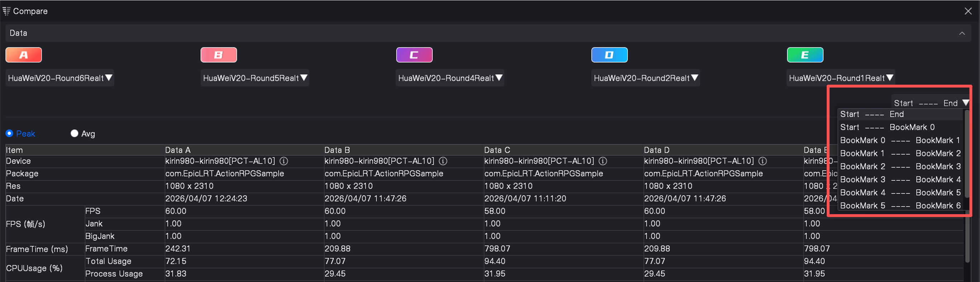Click the FrameTime (ms) group label
Screen dimensions: 980x282
[x=37, y=249]
